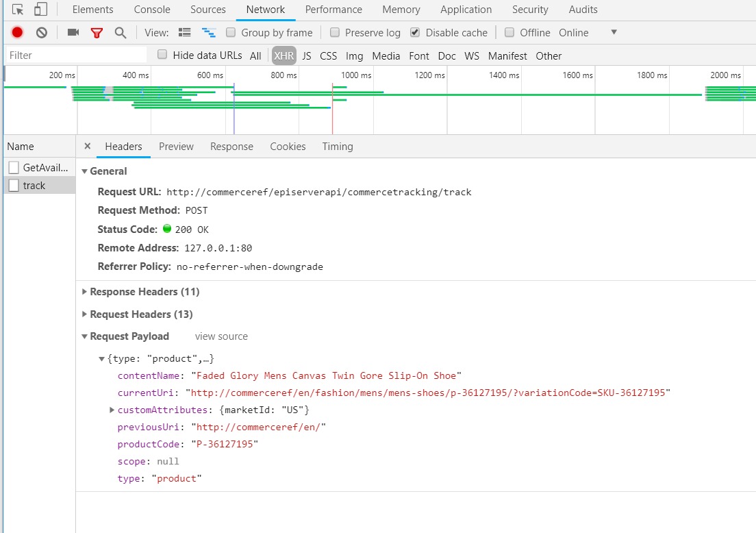Clear the network log icon

pyautogui.click(x=42, y=32)
